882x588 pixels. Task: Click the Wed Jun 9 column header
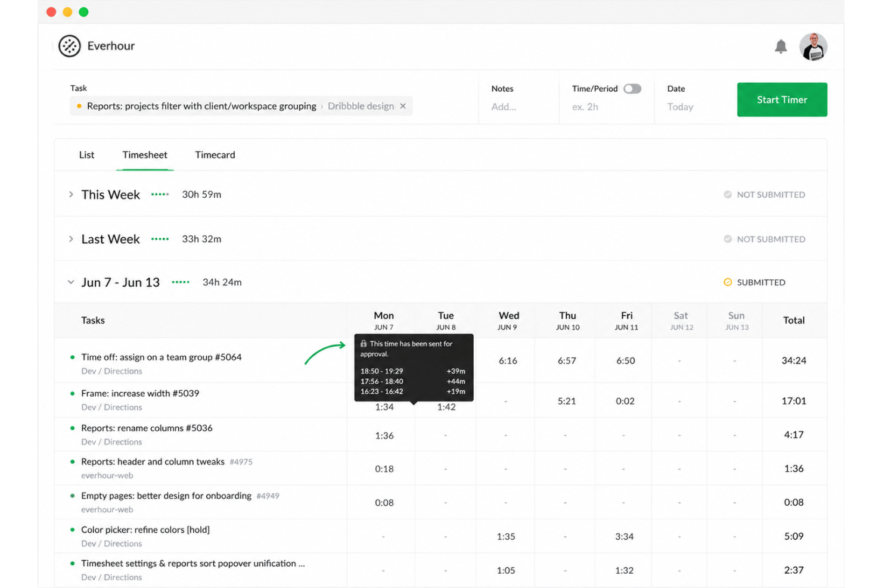[x=508, y=321]
